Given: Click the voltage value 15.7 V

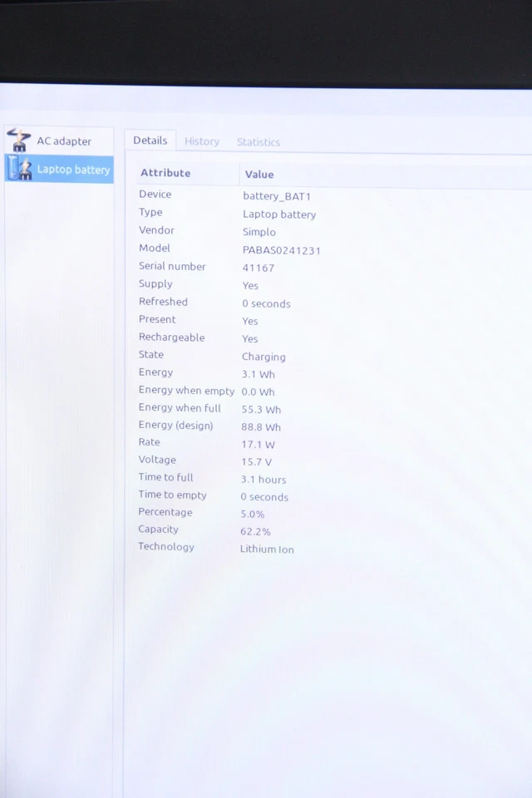Looking at the screenshot, I should 257,461.
